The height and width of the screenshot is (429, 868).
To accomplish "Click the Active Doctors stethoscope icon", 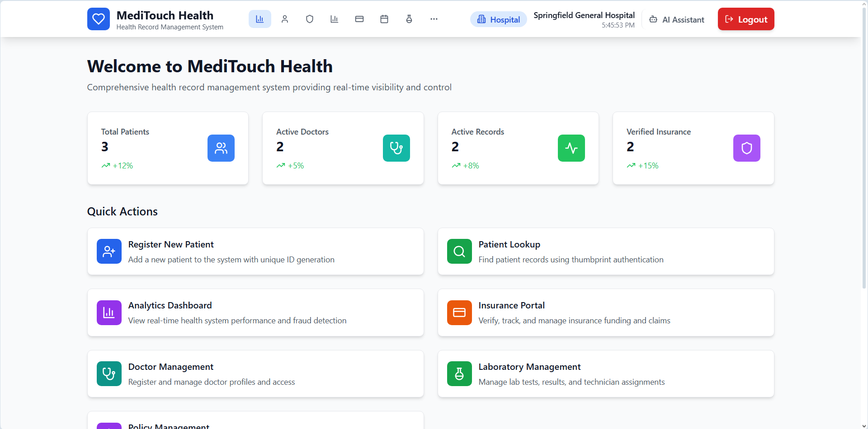I will coord(396,148).
